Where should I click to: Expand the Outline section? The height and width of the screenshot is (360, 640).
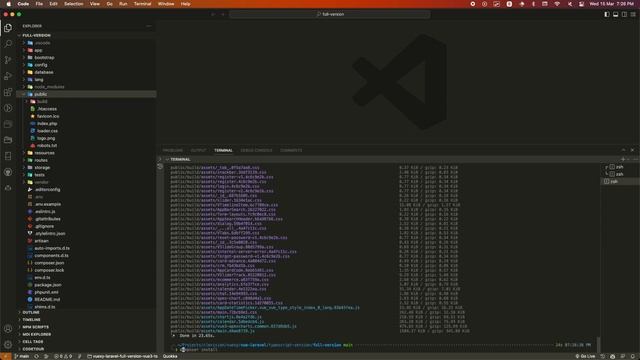[x=87, y=312]
